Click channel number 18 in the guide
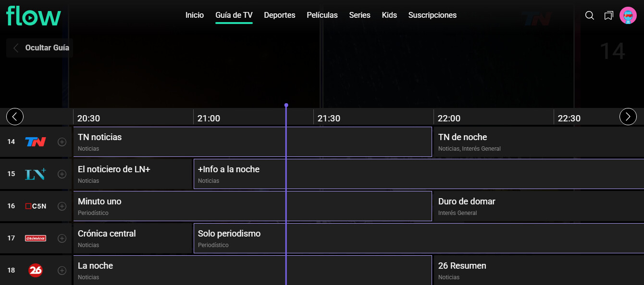The height and width of the screenshot is (285, 644). click(11, 270)
